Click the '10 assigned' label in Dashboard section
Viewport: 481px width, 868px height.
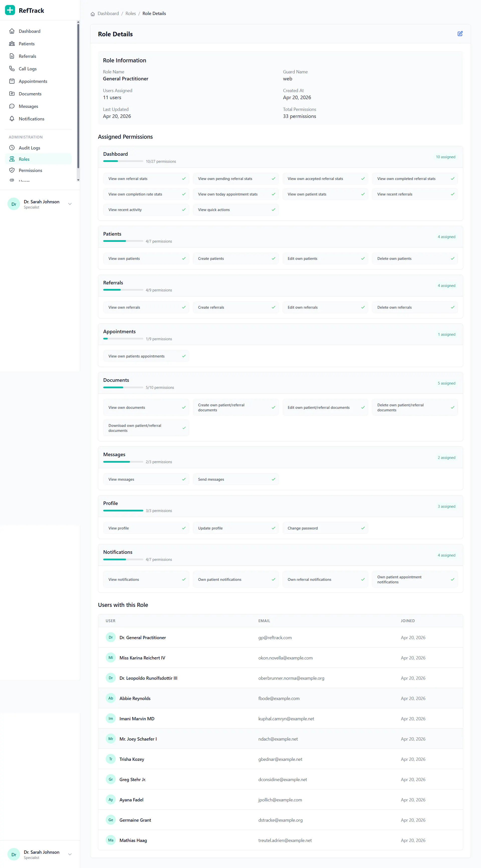[445, 157]
